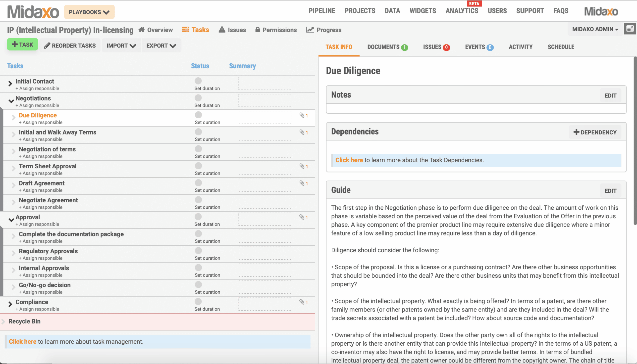Click the status circle for Compliance
This screenshot has height=364, width=637.
(198, 302)
